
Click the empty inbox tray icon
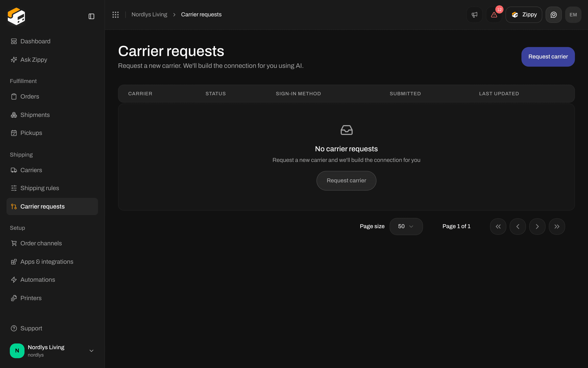[x=346, y=130]
